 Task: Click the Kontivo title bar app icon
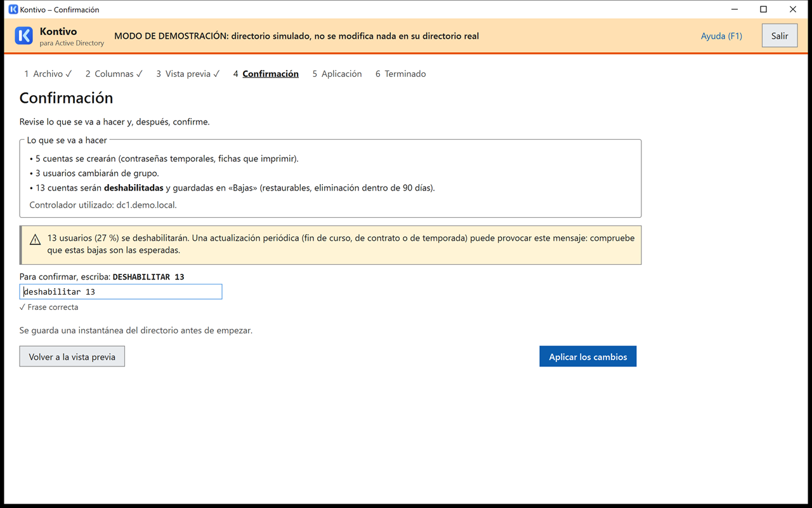coord(13,10)
